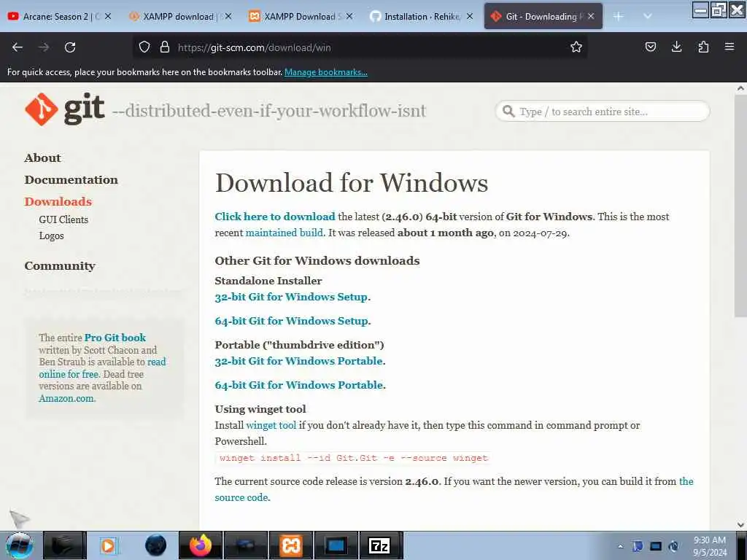Image resolution: width=747 pixels, height=560 pixels.
Task: Open the dark globe taskbar icon
Action: (156, 545)
